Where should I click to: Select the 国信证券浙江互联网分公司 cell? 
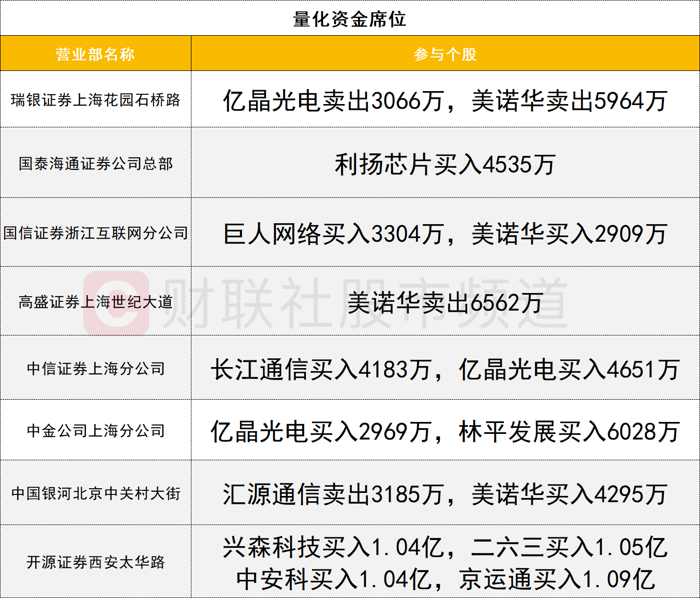pos(96,233)
